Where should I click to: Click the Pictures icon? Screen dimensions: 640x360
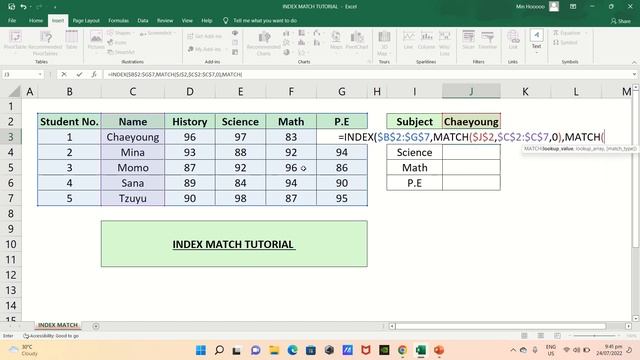click(x=96, y=40)
